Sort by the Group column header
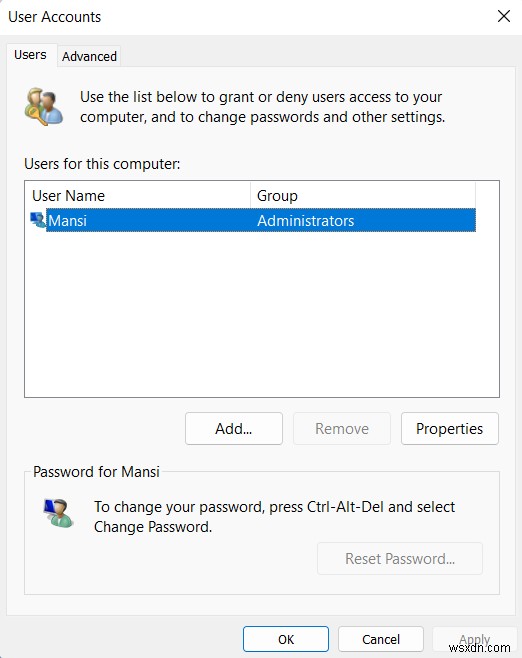Viewport: 522px width, 658px height. coord(363,196)
